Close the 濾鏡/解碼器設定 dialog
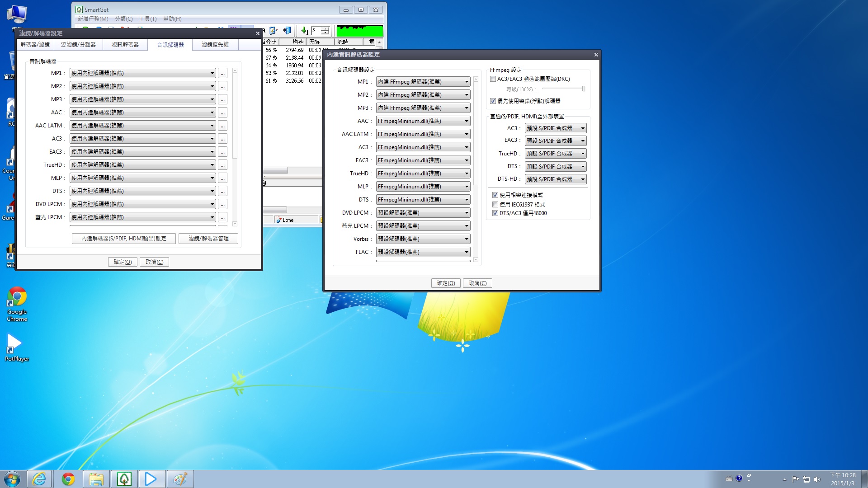 click(x=257, y=33)
